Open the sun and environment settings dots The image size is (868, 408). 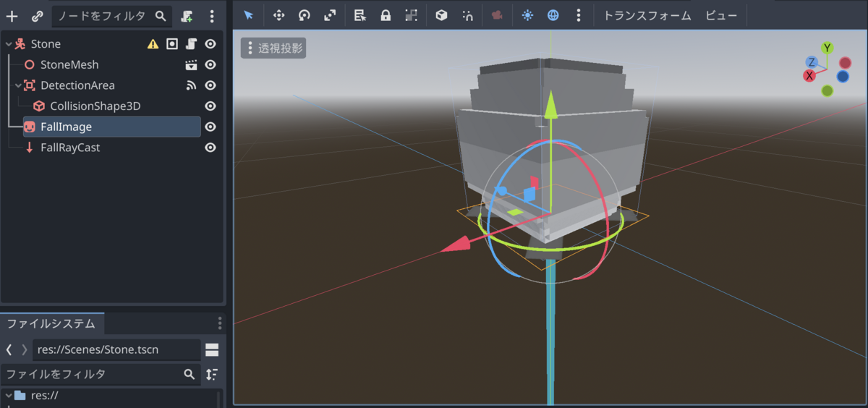click(578, 15)
